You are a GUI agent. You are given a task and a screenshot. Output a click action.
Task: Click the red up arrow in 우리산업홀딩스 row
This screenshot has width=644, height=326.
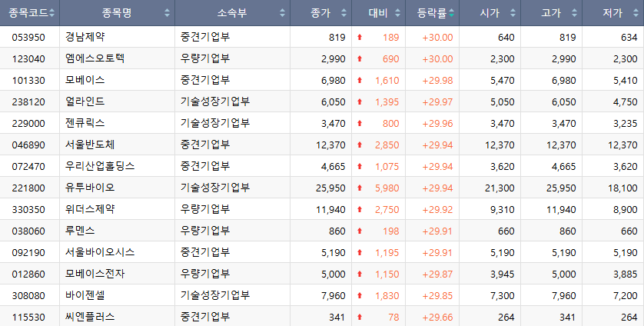coord(360,166)
